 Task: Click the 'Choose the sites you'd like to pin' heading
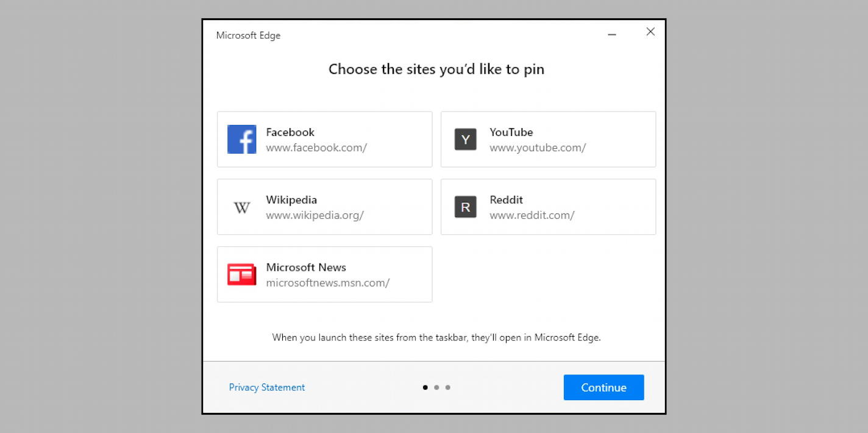[x=436, y=70]
